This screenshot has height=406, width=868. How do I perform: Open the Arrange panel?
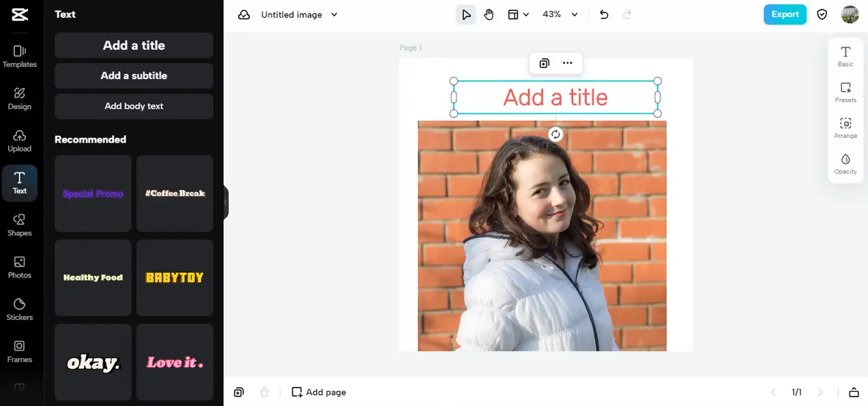[x=845, y=128]
